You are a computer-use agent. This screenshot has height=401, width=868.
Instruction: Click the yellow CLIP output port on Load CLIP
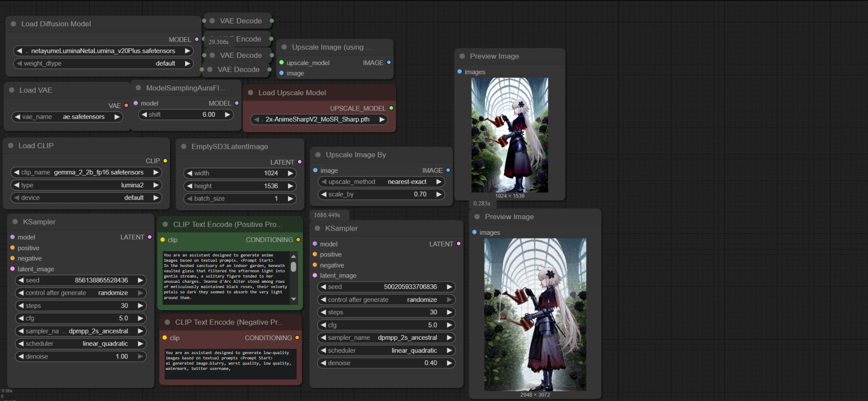pyautogui.click(x=165, y=161)
